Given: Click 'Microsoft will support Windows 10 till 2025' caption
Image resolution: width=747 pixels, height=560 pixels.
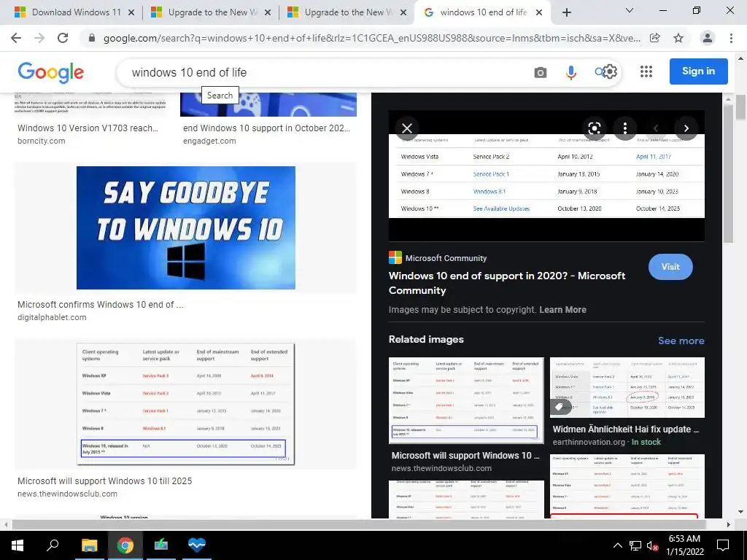Looking at the screenshot, I should 105,481.
